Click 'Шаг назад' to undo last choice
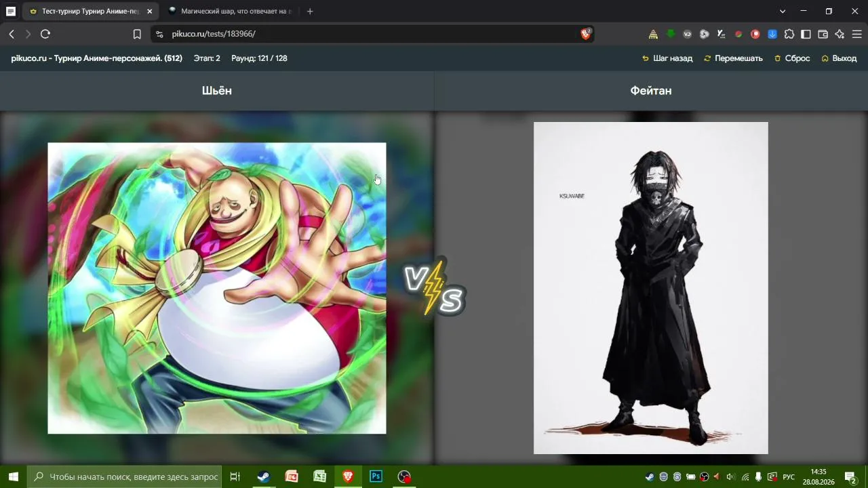The height and width of the screenshot is (488, 868). [x=667, y=58]
